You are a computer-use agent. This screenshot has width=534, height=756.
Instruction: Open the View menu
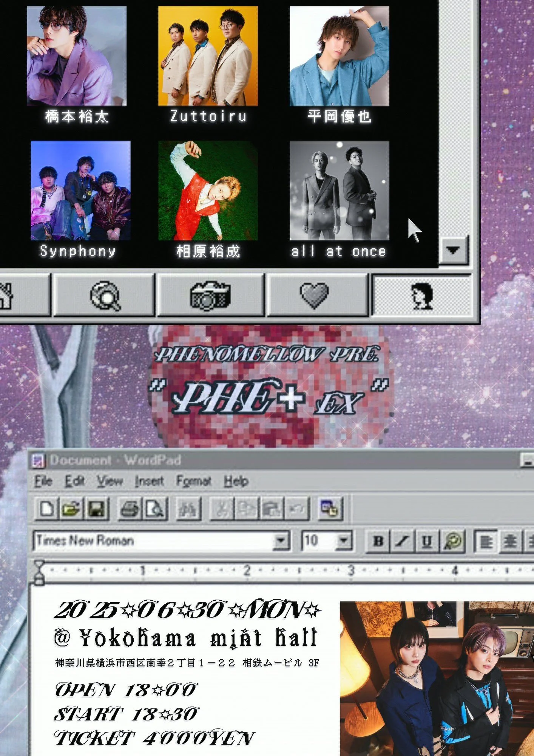coord(110,481)
